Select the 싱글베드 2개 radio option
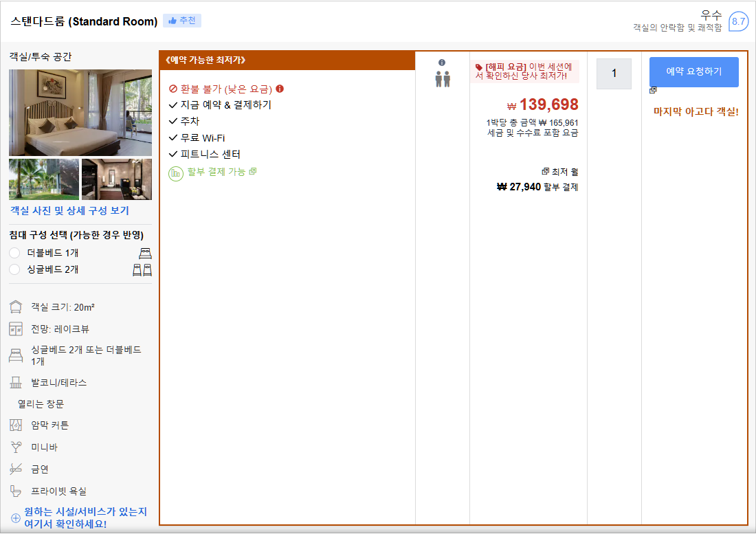The image size is (756, 534). (14, 269)
